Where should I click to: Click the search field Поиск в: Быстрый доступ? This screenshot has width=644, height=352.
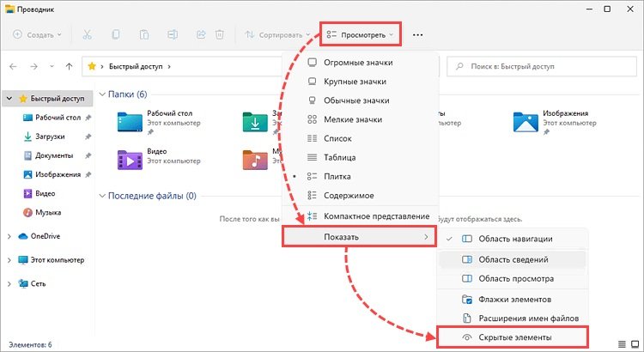click(542, 66)
